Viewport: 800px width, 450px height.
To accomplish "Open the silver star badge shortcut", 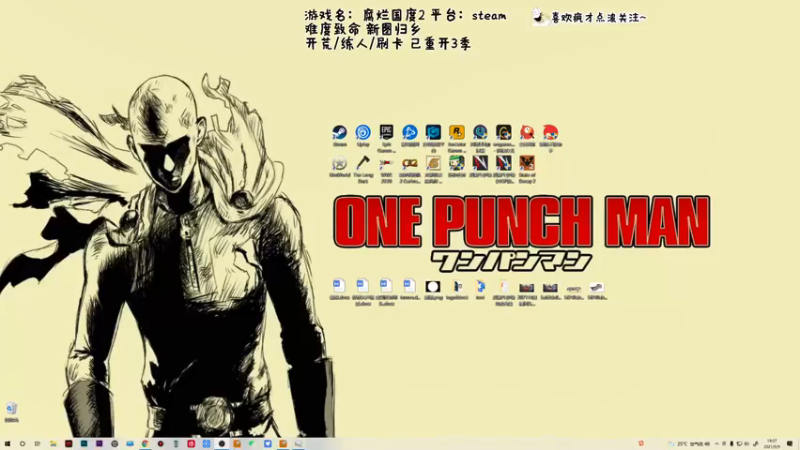I will (339, 167).
